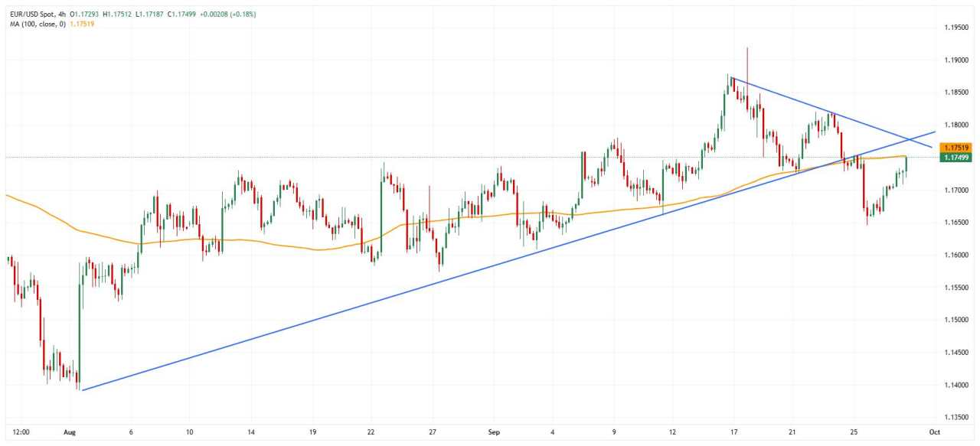This screenshot has width=980, height=446.
Task: Click the high value H1.17512 in the legend
Action: point(116,14)
